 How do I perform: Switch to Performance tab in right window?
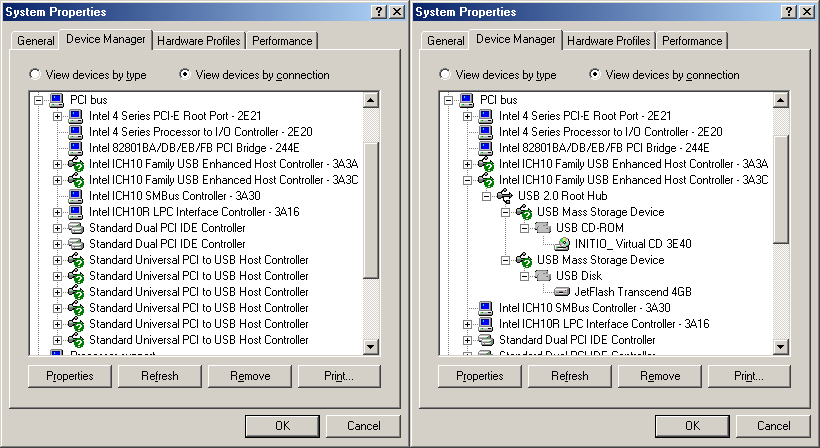tap(692, 41)
